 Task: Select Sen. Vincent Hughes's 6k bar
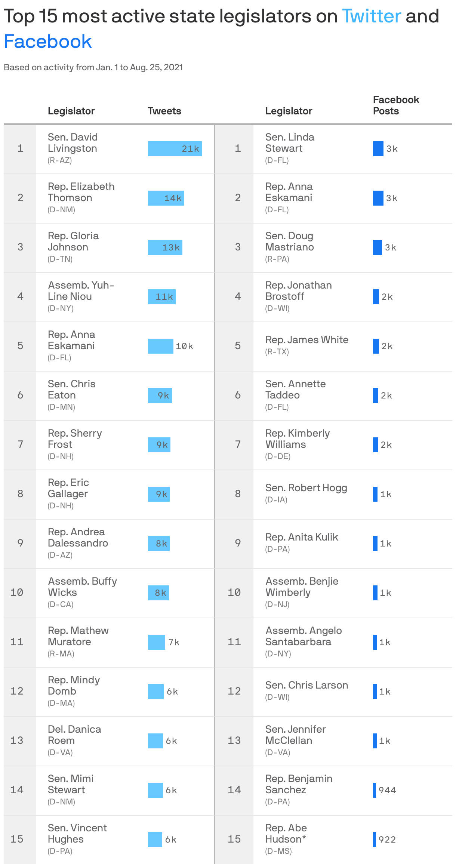(155, 840)
